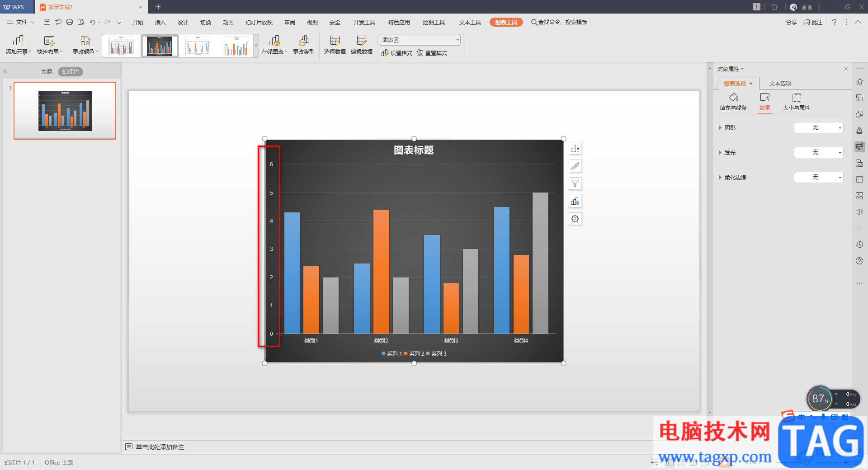The height and width of the screenshot is (470, 868).
Task: Click the floating chart type button beside chart
Action: tap(575, 201)
